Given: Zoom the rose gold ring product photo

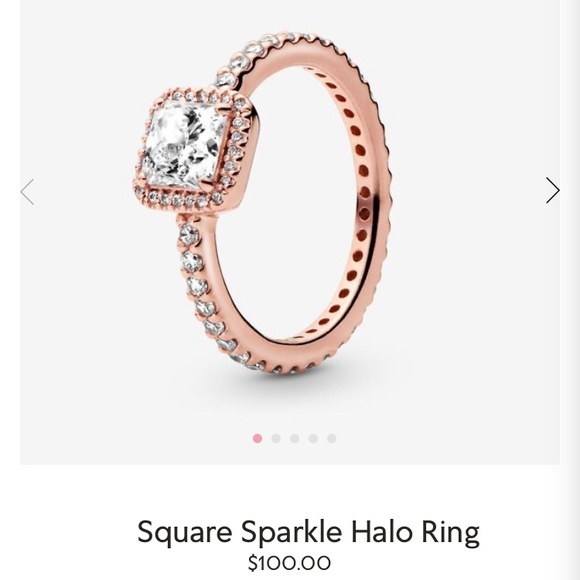Looking at the screenshot, I should 261,203.
